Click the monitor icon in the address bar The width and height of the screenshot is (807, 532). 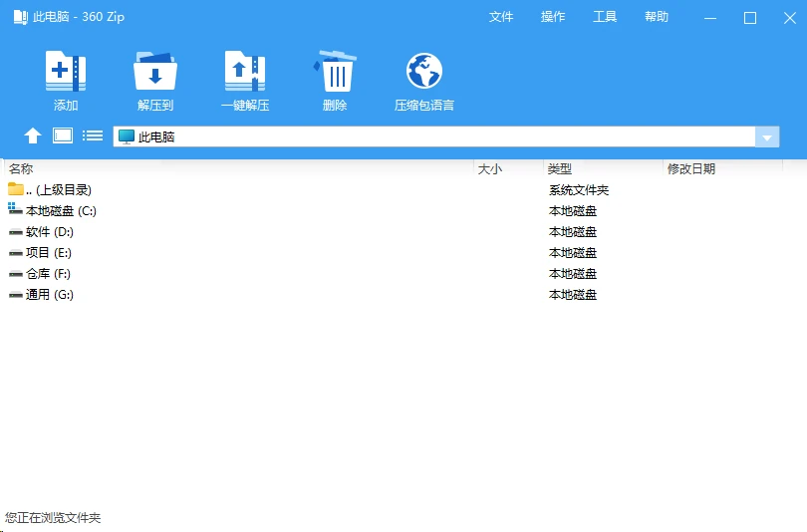click(127, 136)
